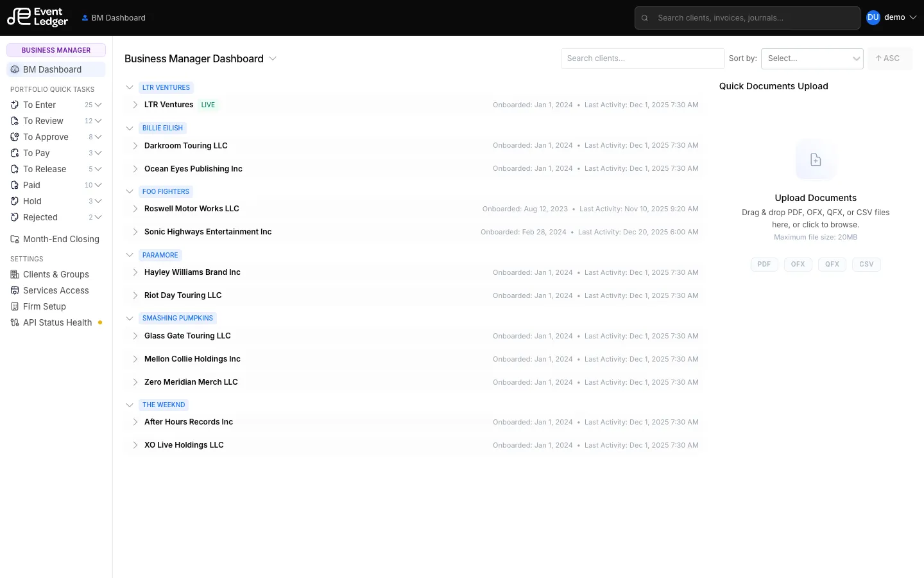This screenshot has height=578, width=924.
Task: Select Sonic Highways Entertainment Inc client
Action: pyautogui.click(x=208, y=232)
